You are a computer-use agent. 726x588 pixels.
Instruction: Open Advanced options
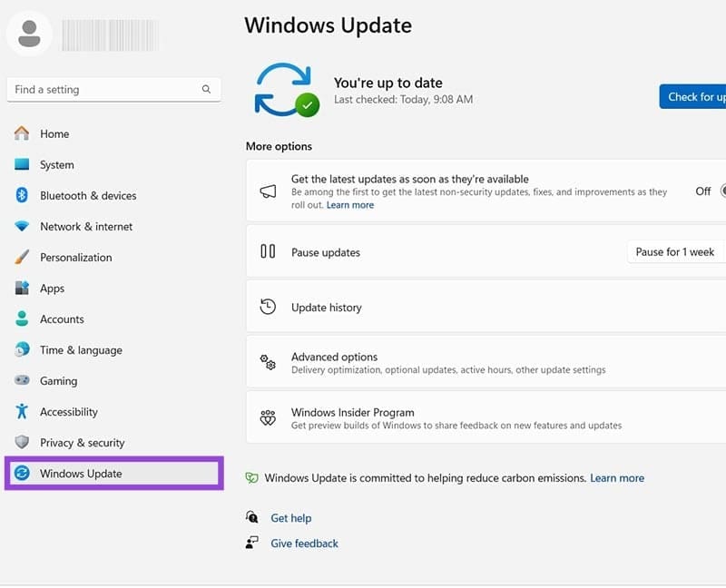[486, 362]
